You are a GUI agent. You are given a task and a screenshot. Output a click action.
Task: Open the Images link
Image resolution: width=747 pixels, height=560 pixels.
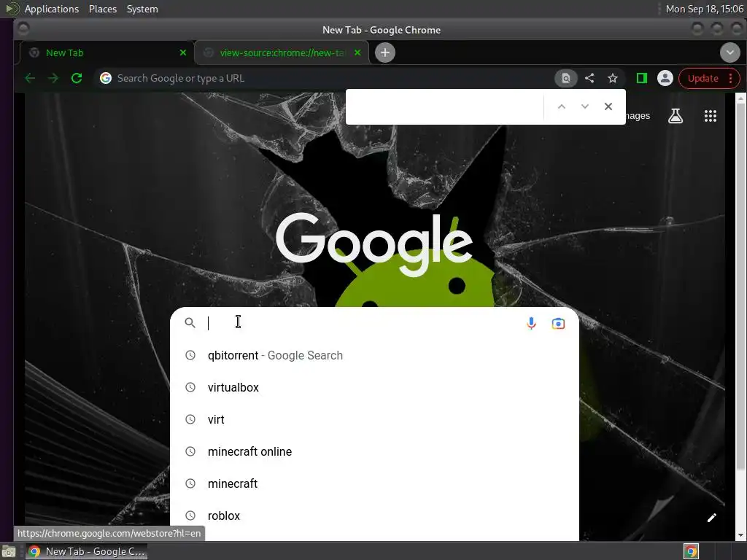coord(638,116)
